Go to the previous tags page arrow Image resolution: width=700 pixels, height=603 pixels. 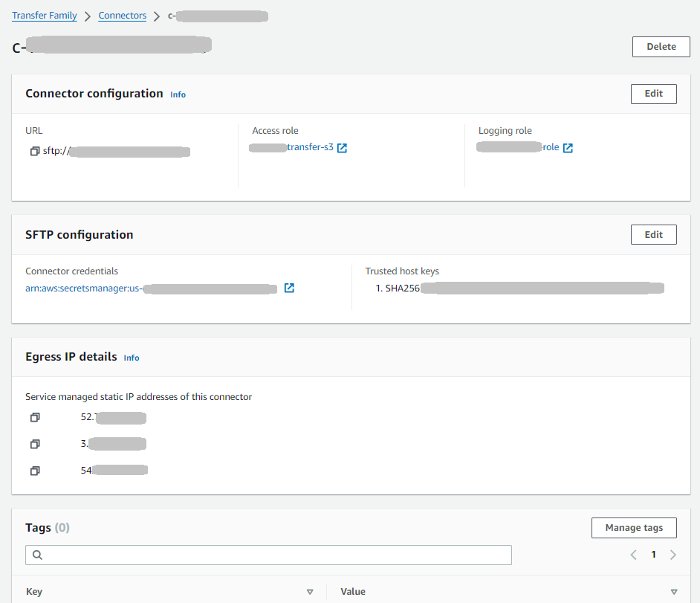pos(633,555)
